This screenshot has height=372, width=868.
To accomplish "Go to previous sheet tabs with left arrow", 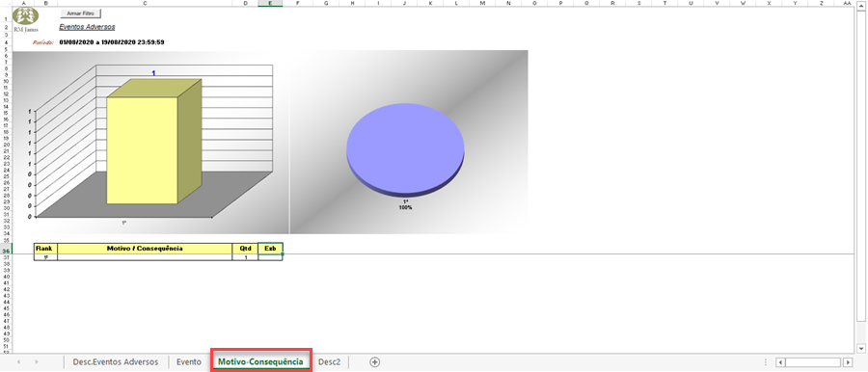I will 19,362.
